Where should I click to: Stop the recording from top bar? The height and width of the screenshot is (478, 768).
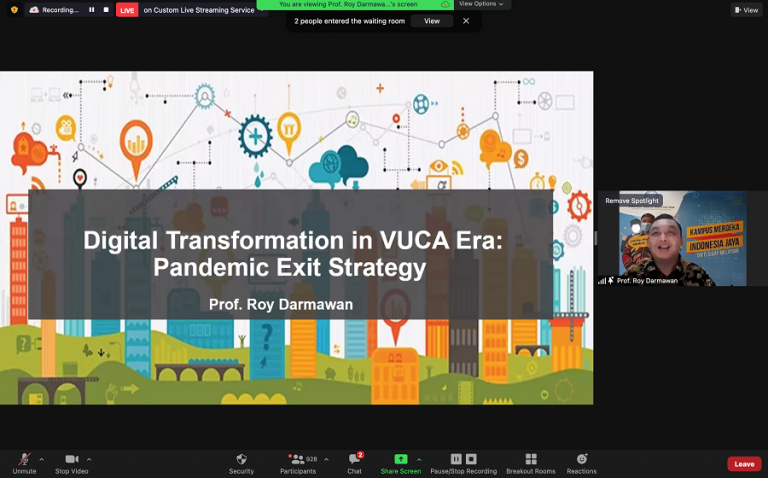106,10
